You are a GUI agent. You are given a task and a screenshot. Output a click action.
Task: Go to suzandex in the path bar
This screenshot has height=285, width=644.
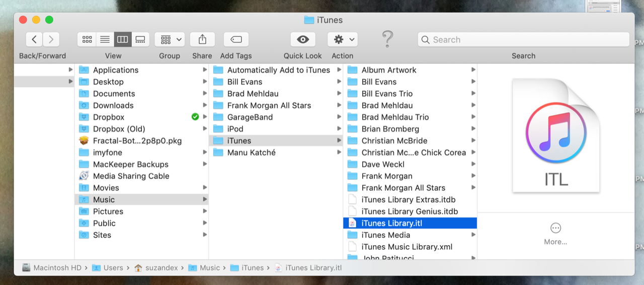(x=155, y=268)
